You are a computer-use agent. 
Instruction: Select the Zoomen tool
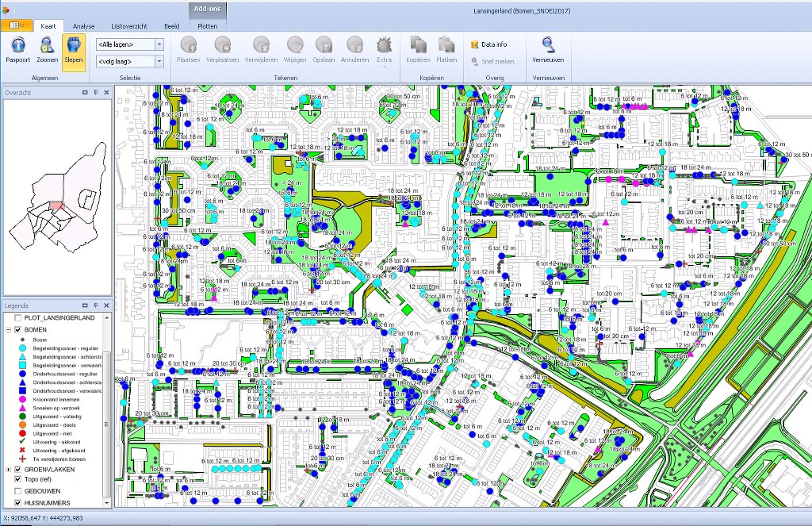[48, 49]
